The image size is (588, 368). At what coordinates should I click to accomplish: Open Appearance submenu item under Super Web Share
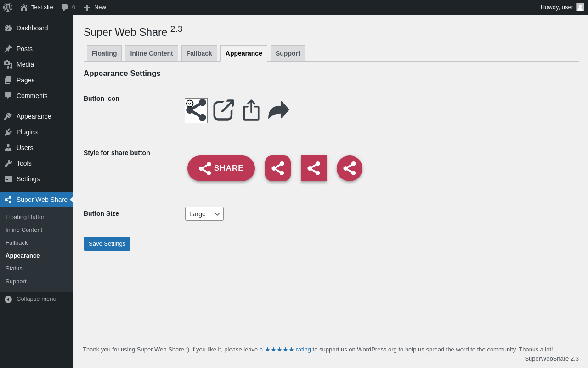pyautogui.click(x=37, y=256)
